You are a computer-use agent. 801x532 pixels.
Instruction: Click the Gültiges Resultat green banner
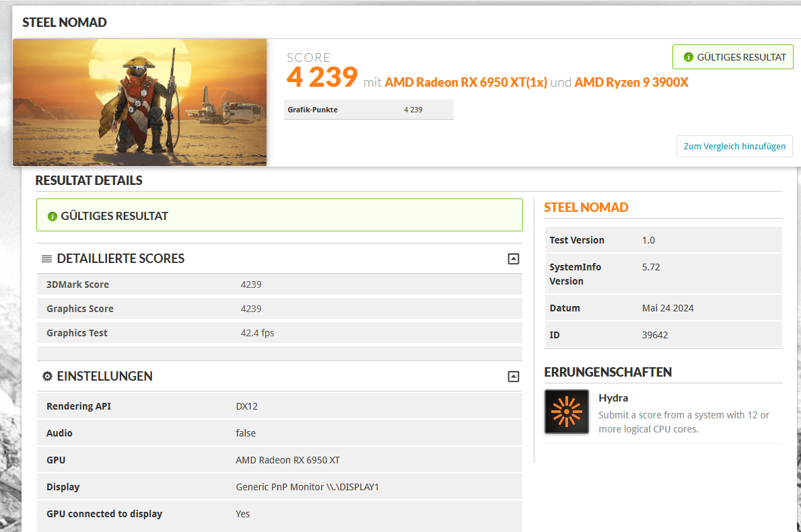[279, 215]
